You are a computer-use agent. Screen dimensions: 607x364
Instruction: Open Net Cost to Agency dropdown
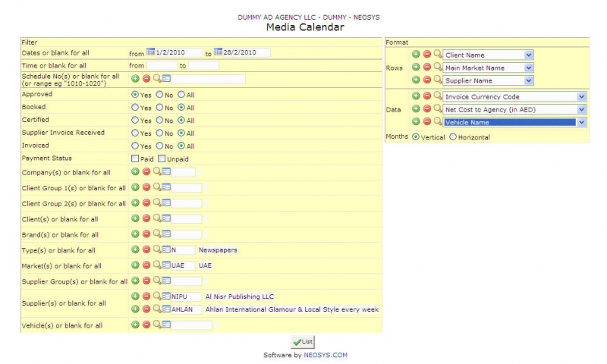tap(581, 109)
